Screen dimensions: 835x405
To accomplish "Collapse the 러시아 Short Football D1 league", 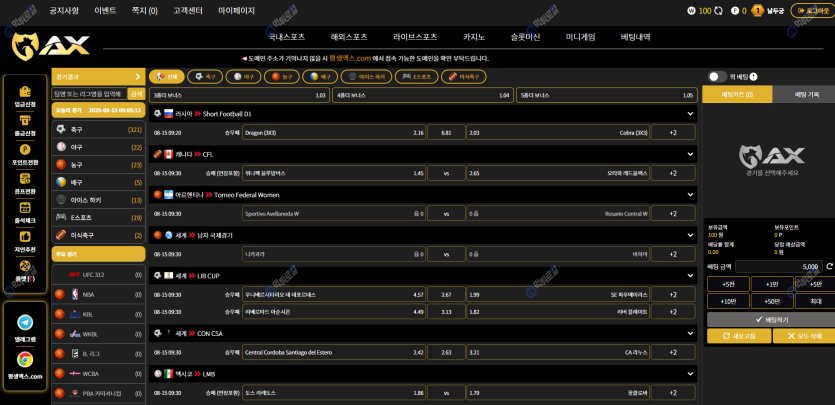I will (x=689, y=114).
